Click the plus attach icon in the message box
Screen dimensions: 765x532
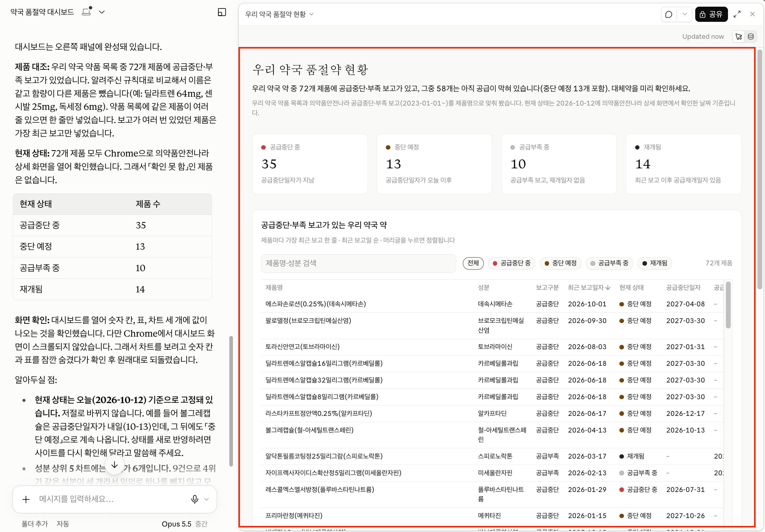tap(26, 499)
